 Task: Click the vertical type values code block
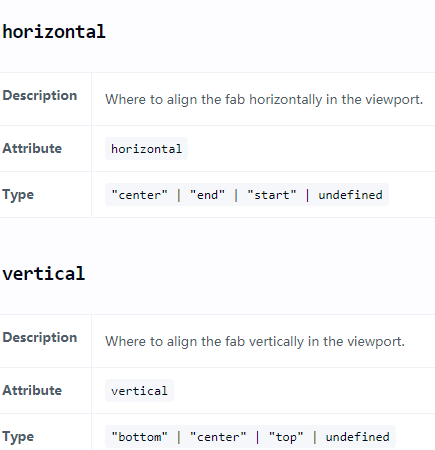pos(250,437)
